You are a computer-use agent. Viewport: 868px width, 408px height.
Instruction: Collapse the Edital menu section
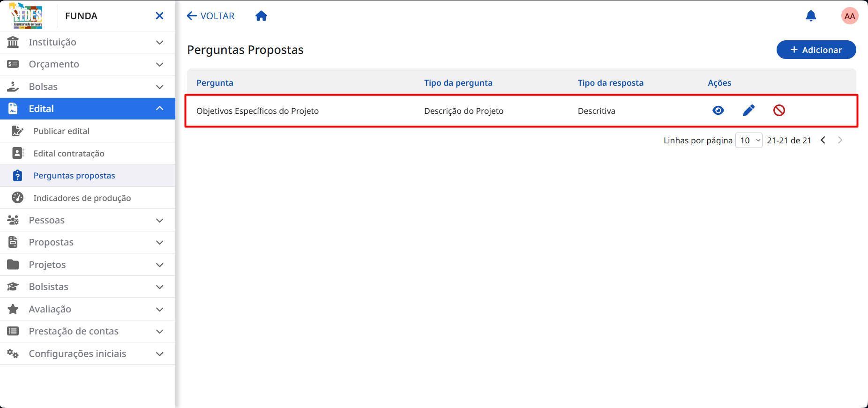click(88, 109)
